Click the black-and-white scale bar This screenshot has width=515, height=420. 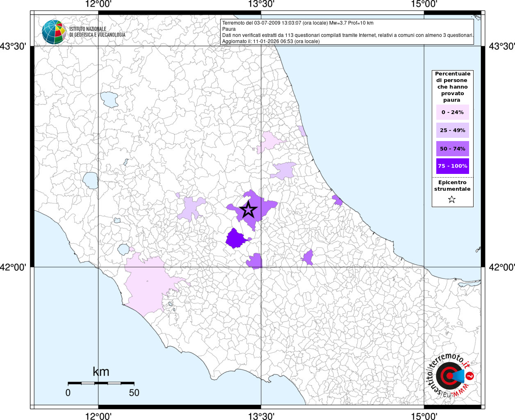pos(101,383)
